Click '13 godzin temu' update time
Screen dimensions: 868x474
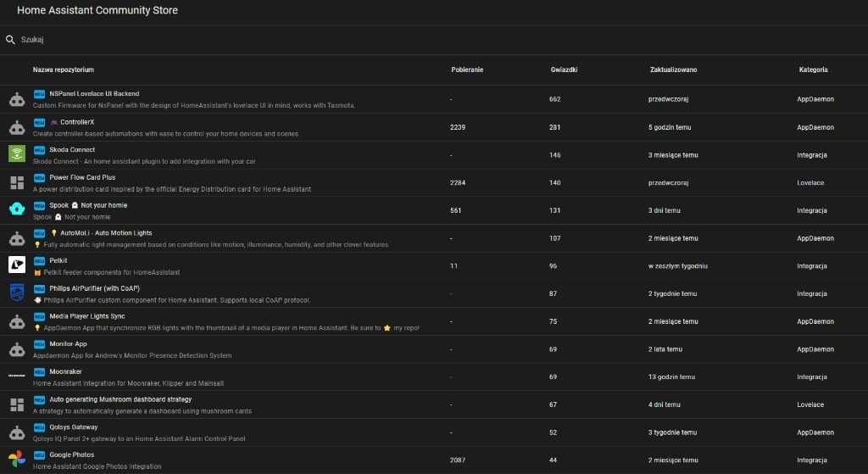click(x=671, y=377)
